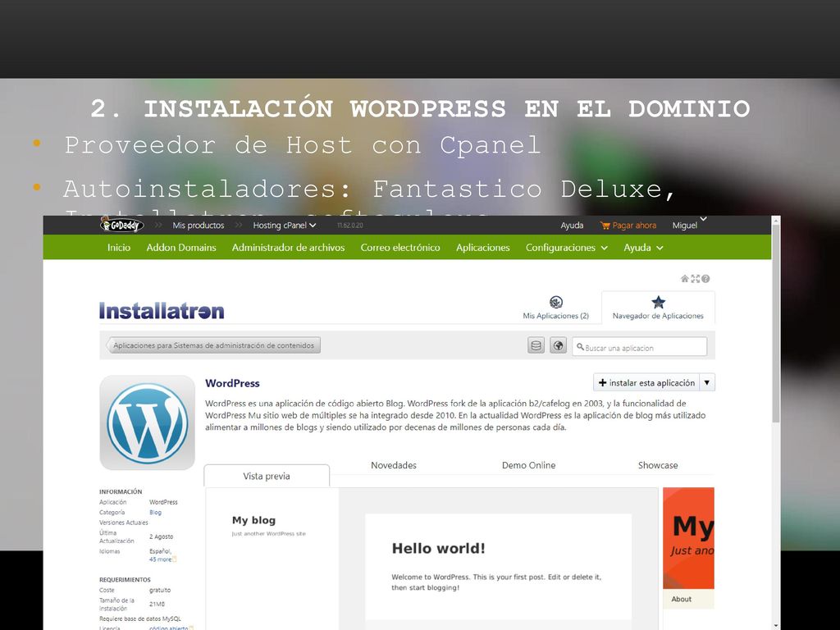Toggle fullscreen with the expand icon

tap(695, 279)
